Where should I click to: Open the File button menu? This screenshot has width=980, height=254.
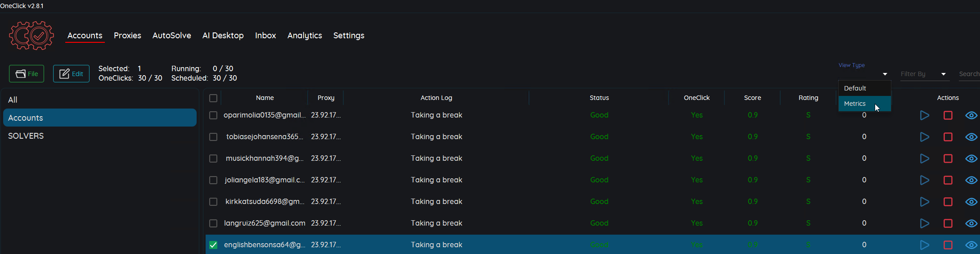click(27, 74)
